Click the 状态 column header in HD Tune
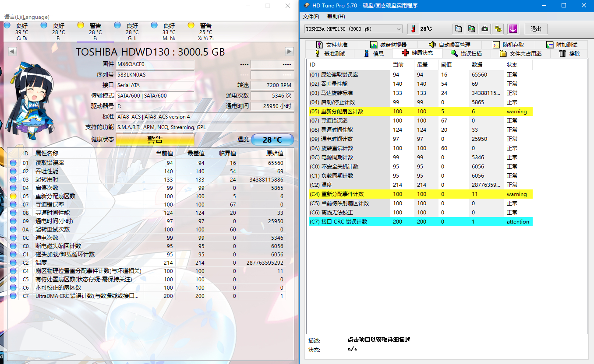This screenshot has height=364, width=594. tap(519, 65)
